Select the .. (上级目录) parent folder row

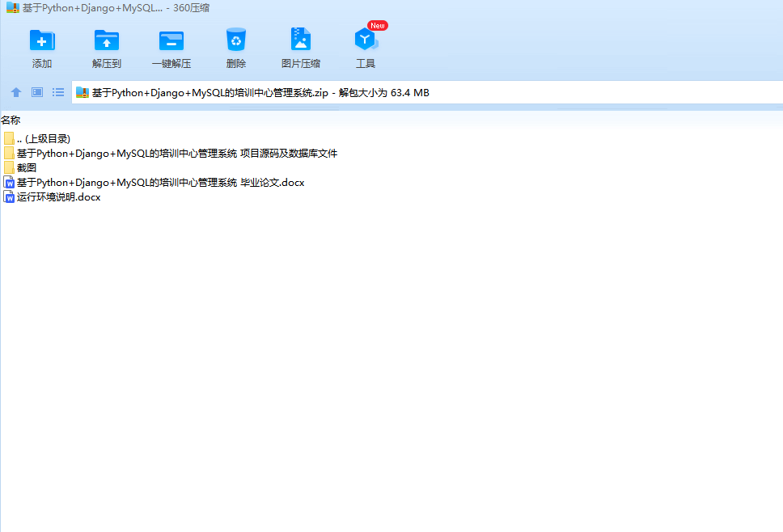pyautogui.click(x=37, y=139)
